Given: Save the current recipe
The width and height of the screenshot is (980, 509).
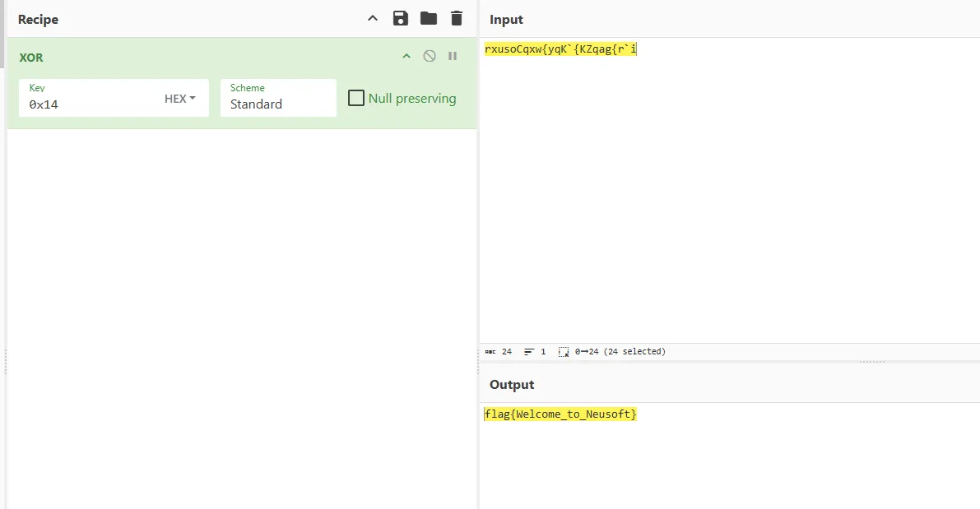Looking at the screenshot, I should pyautogui.click(x=401, y=19).
